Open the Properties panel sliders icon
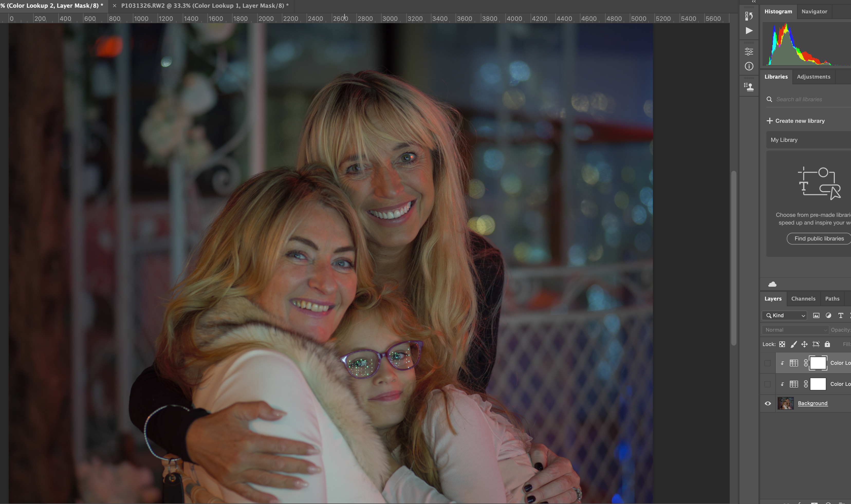The height and width of the screenshot is (504, 851). [749, 52]
